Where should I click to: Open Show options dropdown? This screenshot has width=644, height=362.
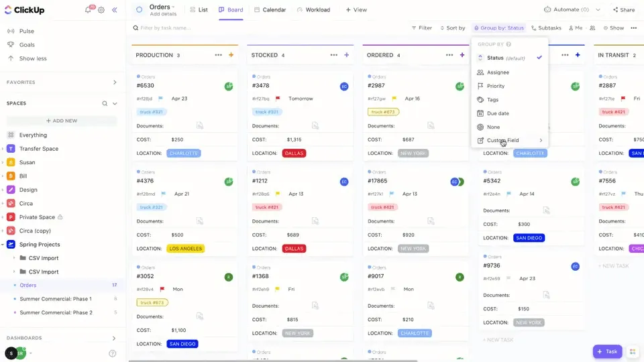coord(614,28)
